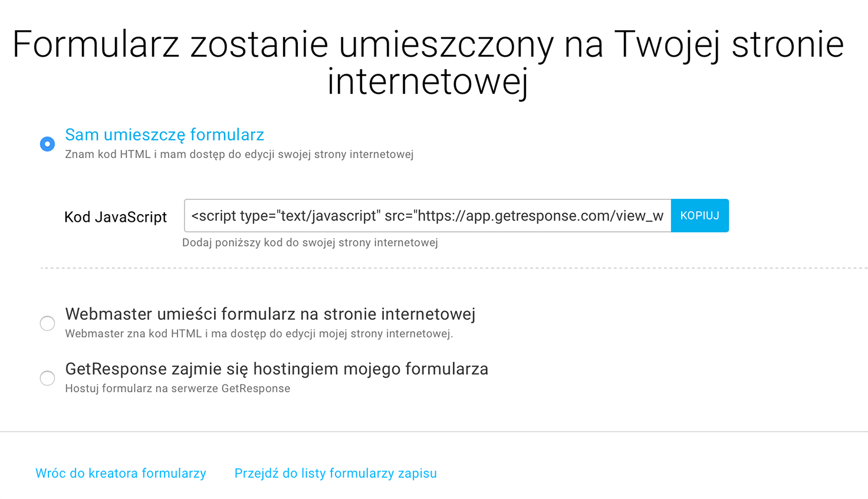Click the 'Dodaj poniższy kod' helper text
Image resolution: width=868 pixels, height=499 pixels.
(310, 242)
